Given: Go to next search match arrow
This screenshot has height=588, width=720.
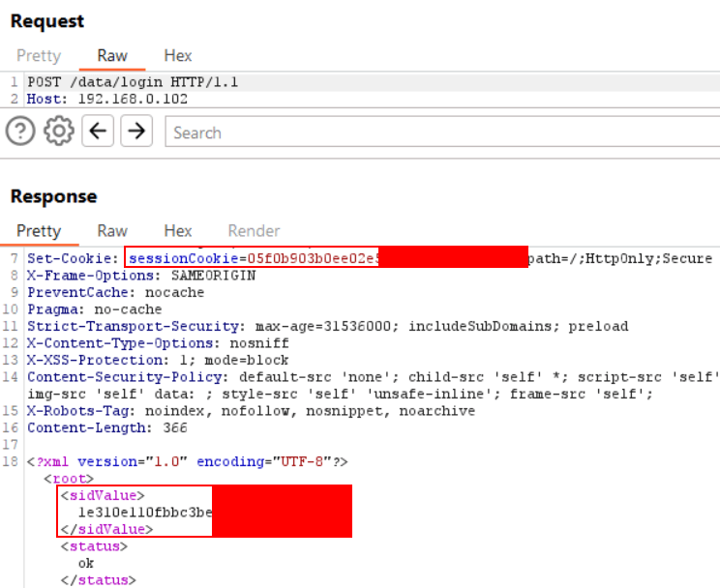Looking at the screenshot, I should [136, 131].
